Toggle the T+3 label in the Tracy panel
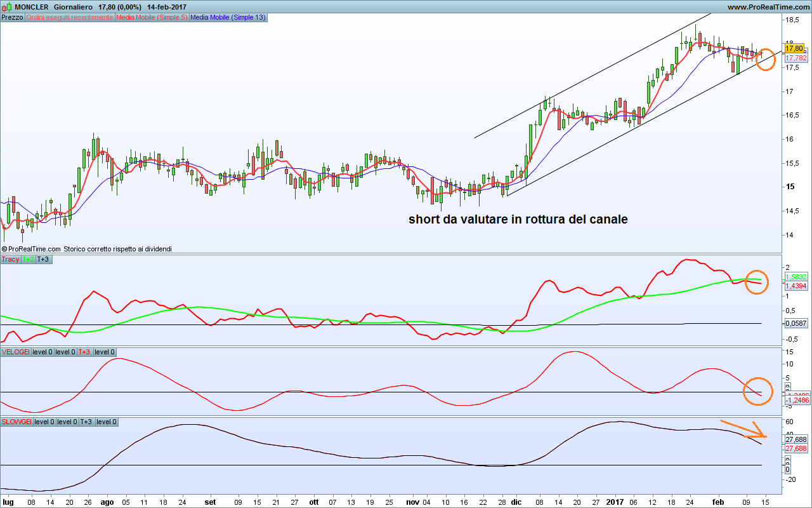 [43, 259]
